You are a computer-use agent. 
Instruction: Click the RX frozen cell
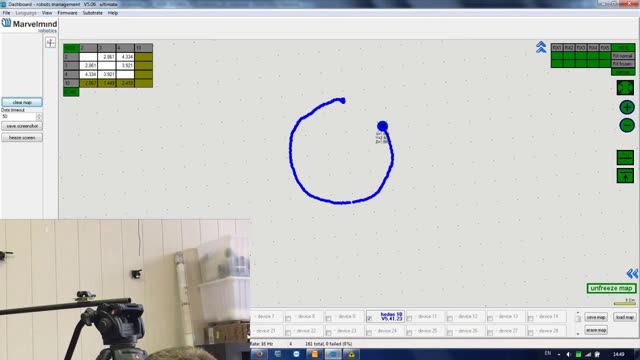pyautogui.click(x=623, y=64)
